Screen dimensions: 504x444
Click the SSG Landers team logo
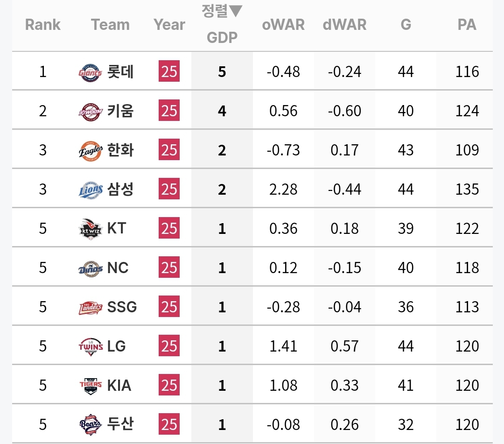(91, 307)
